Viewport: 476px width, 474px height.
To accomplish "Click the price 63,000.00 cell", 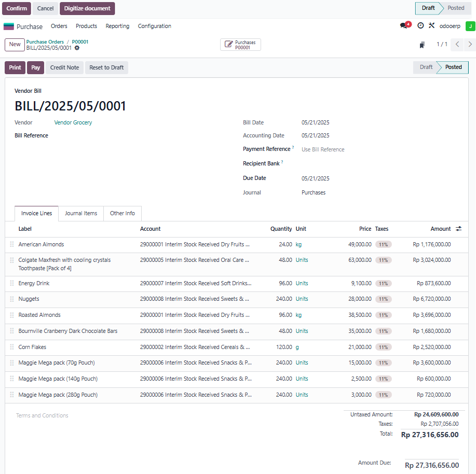I will [360, 260].
